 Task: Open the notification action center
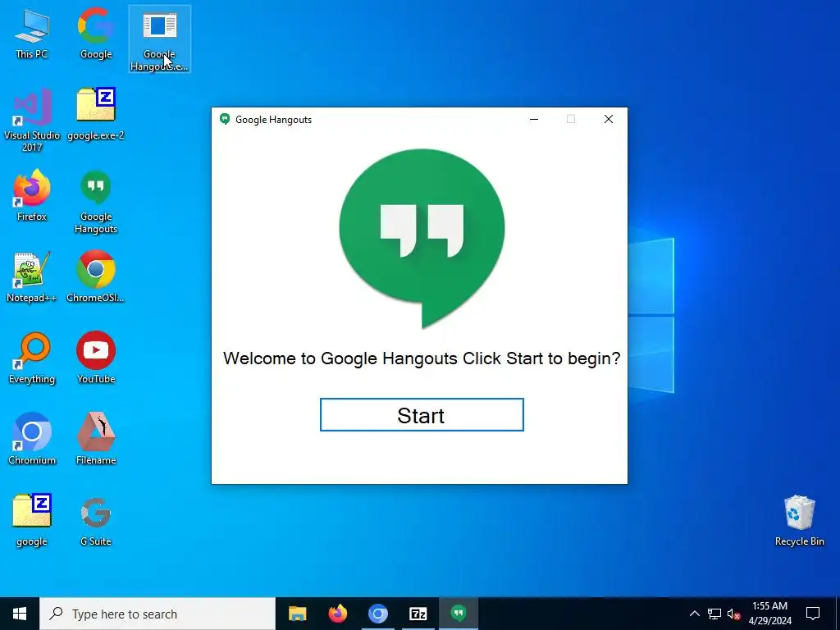coord(813,614)
